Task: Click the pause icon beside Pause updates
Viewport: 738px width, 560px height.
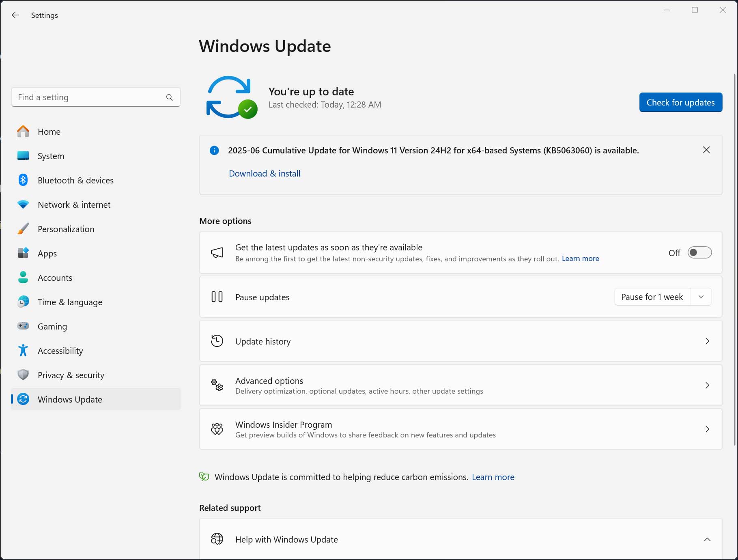Action: [x=217, y=297]
